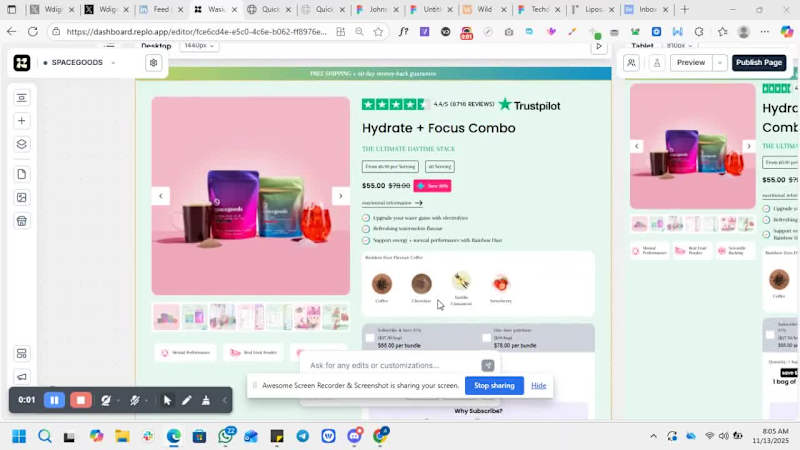
Task: Click the Publish Page button
Action: 759,63
